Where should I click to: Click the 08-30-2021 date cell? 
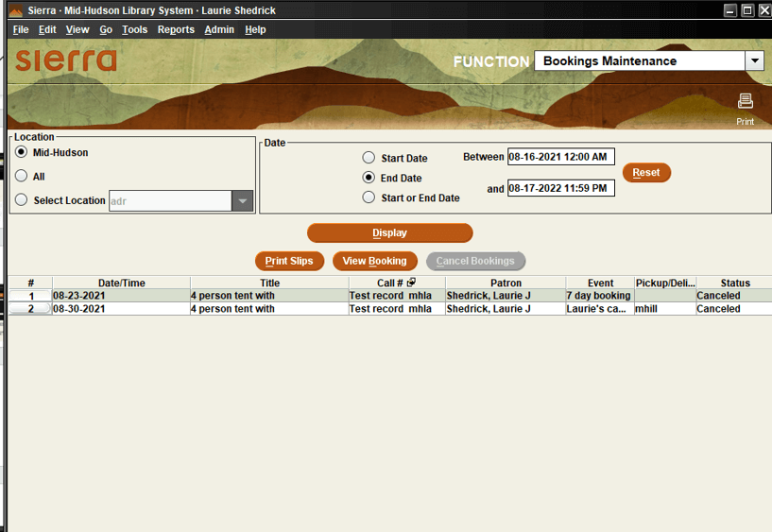(121, 309)
